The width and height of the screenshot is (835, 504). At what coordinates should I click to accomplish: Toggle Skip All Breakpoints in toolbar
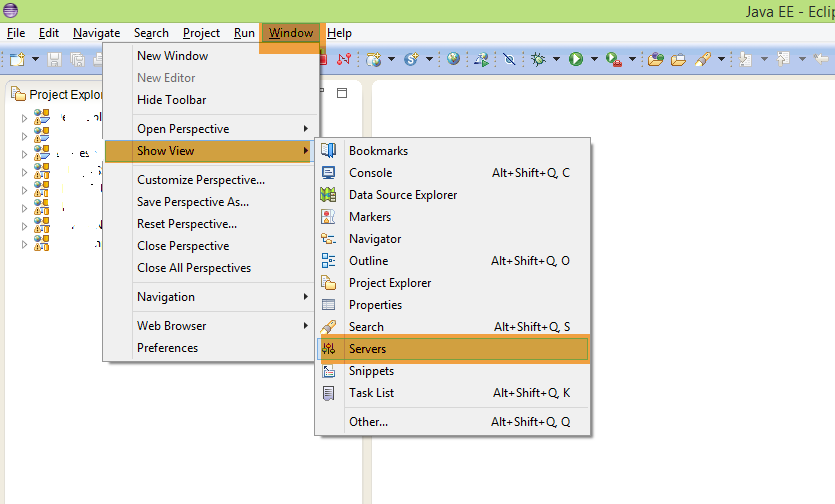[509, 59]
